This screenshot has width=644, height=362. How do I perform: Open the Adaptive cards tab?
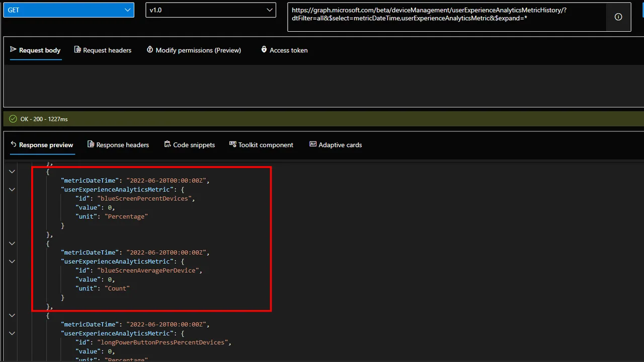(x=336, y=145)
